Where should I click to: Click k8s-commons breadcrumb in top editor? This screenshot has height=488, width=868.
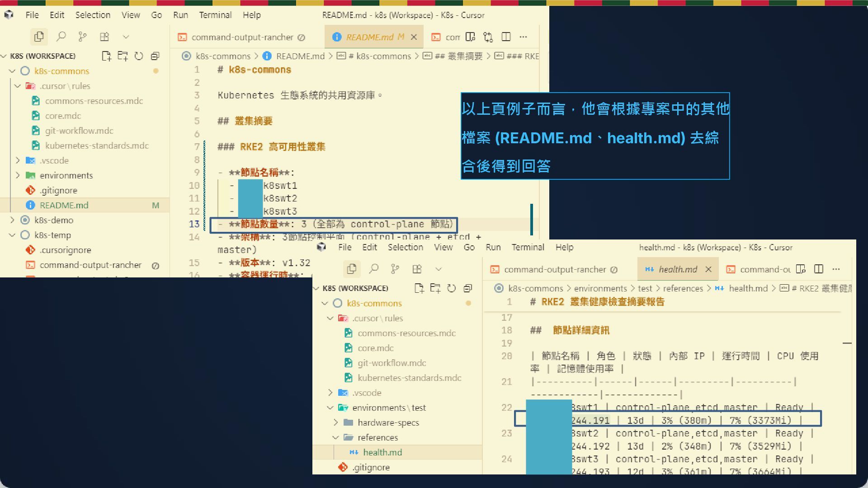point(223,56)
